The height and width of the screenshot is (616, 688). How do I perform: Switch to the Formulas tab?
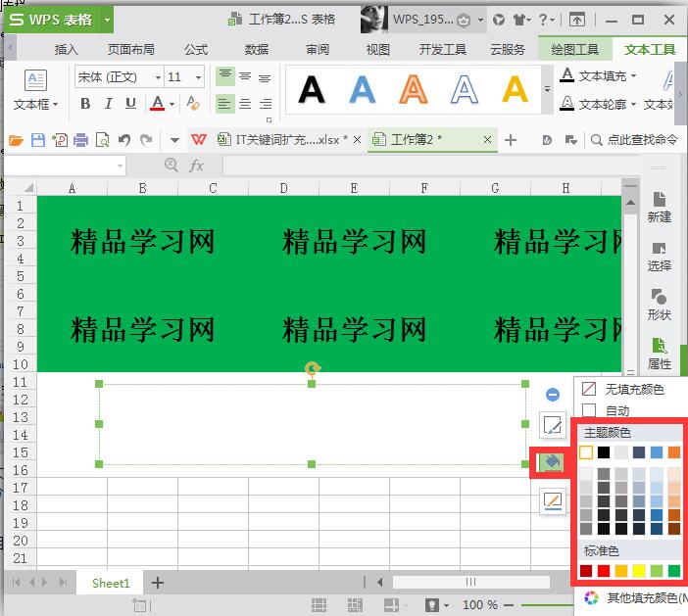pos(196,50)
